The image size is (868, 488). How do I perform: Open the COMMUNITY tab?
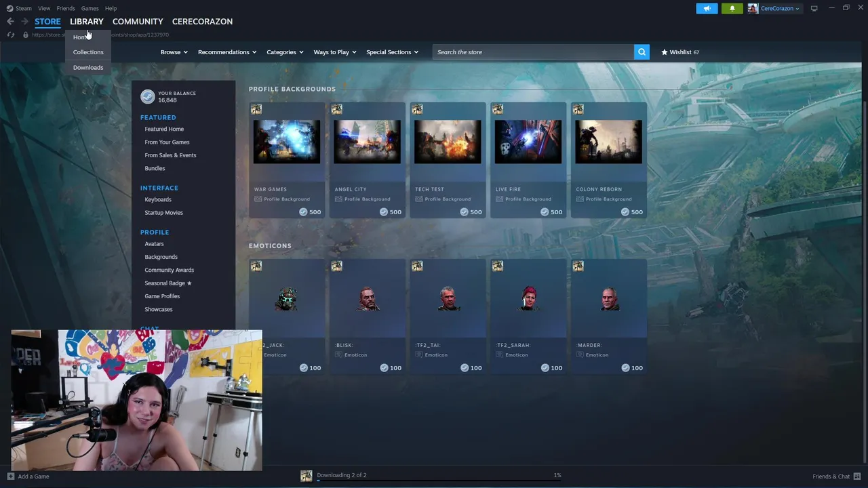138,22
